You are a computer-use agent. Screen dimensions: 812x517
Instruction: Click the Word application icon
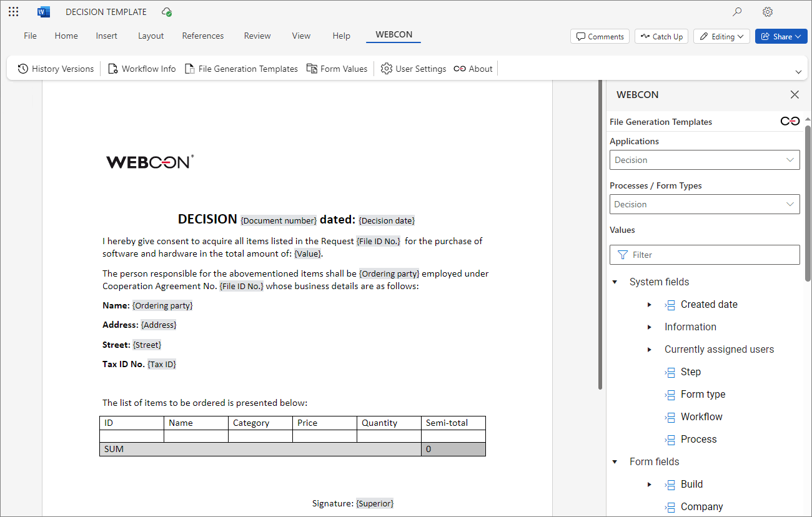point(43,12)
